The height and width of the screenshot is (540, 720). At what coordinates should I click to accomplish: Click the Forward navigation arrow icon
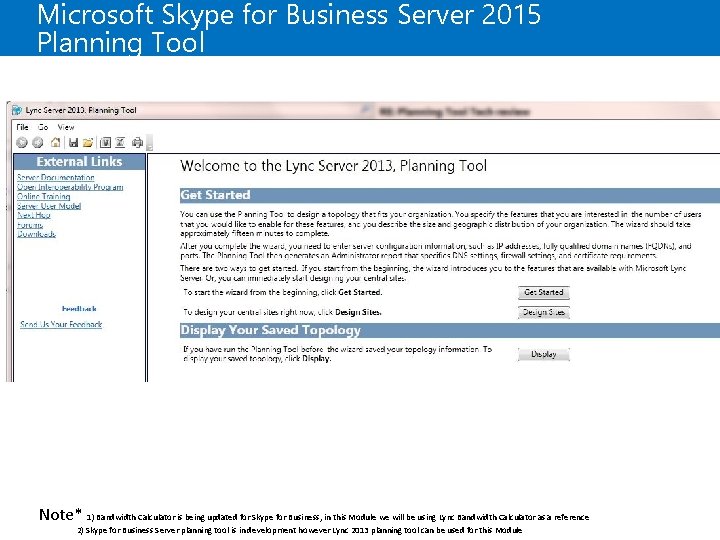38,143
